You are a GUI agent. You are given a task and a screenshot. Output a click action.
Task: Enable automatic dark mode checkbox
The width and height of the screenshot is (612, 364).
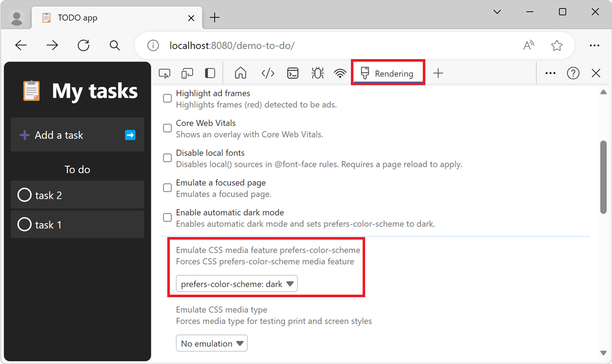[x=167, y=218]
